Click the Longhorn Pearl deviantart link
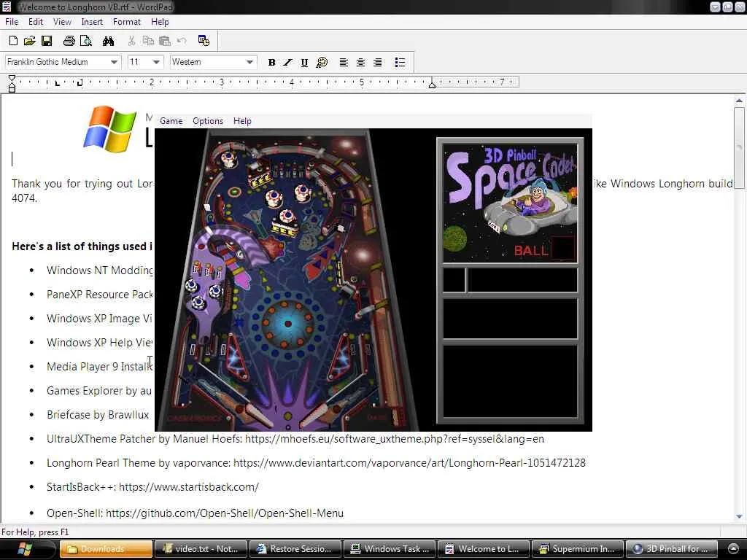Image resolution: width=747 pixels, height=560 pixels. (x=409, y=463)
